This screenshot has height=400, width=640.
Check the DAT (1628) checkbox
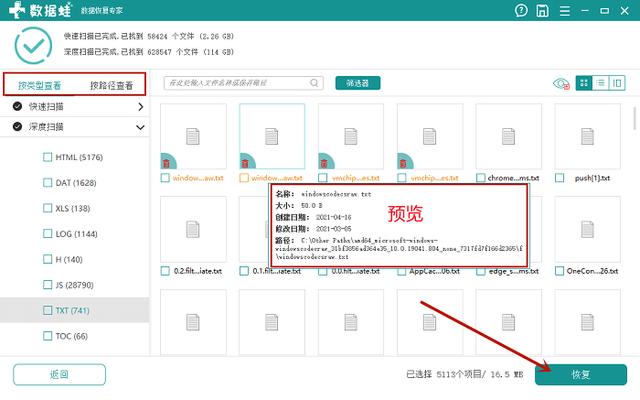pos(47,182)
